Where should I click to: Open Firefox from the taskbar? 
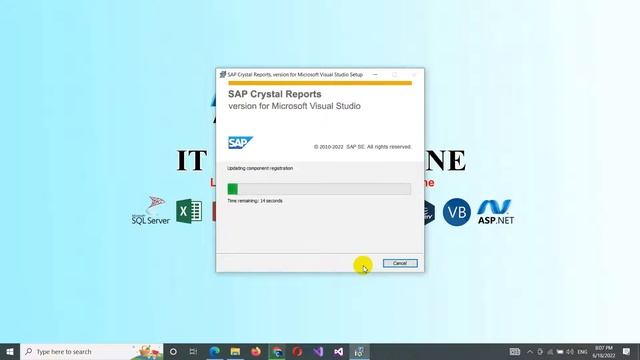point(256,351)
